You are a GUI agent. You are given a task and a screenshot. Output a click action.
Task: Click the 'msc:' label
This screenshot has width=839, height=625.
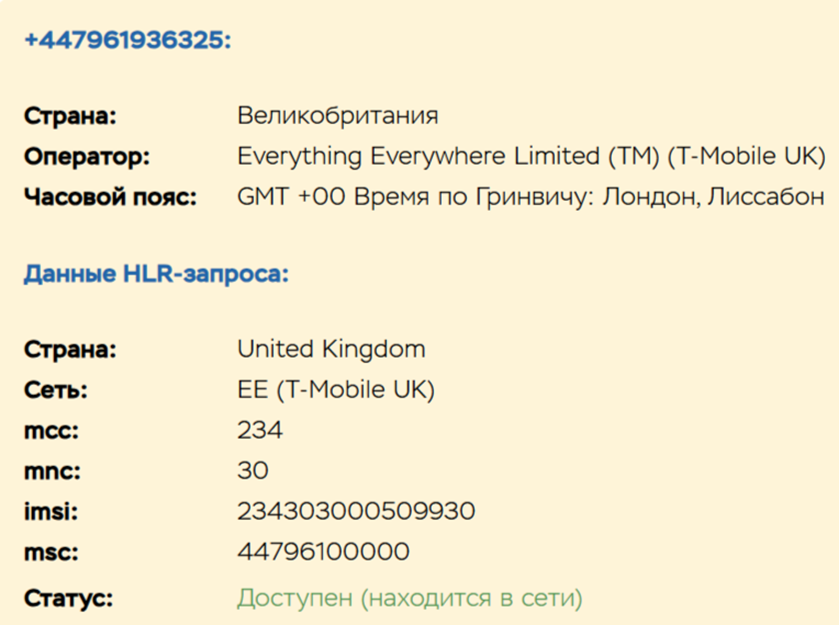(x=51, y=552)
